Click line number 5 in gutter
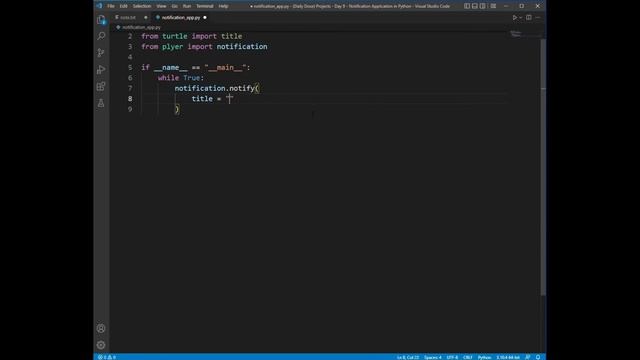This screenshot has height=360, width=640. [130, 67]
